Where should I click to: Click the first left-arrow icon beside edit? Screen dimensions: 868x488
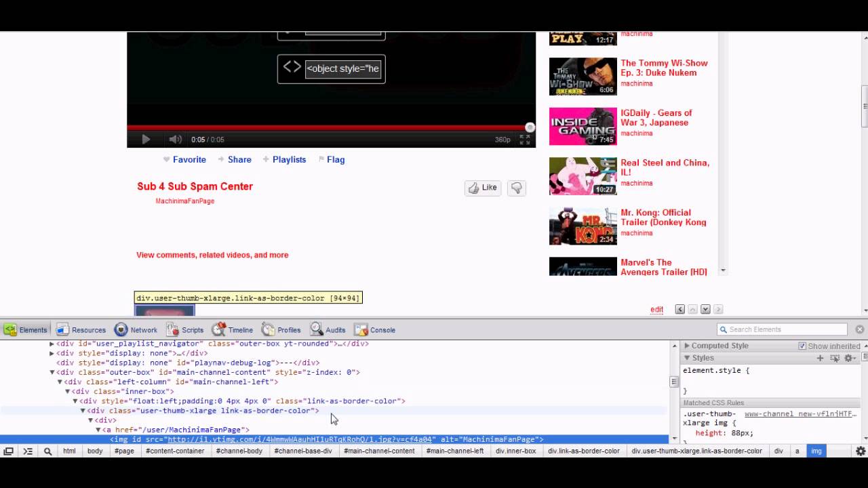[x=679, y=310]
